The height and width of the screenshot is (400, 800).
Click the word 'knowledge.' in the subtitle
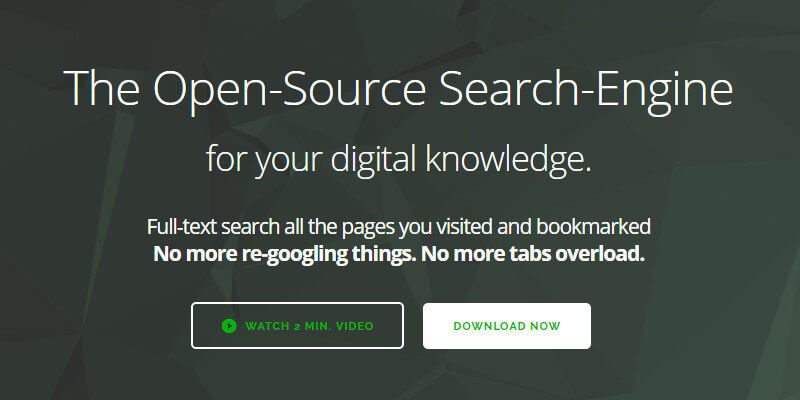point(508,159)
